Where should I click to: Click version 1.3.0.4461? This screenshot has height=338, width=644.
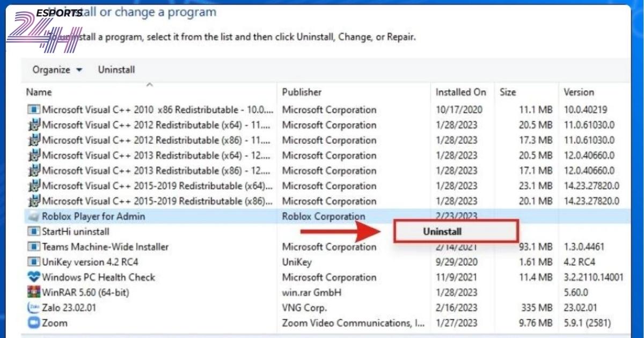tap(584, 247)
